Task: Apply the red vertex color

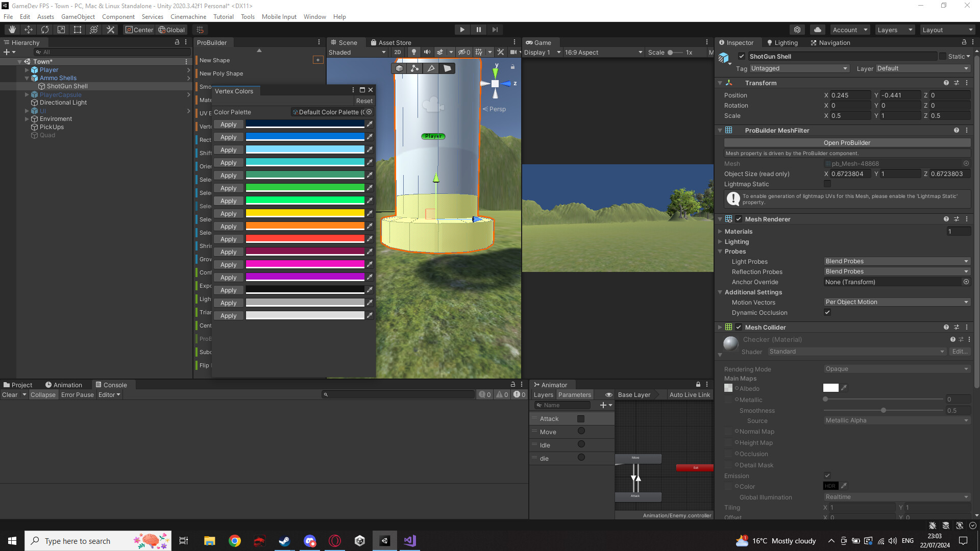Action: (x=229, y=239)
